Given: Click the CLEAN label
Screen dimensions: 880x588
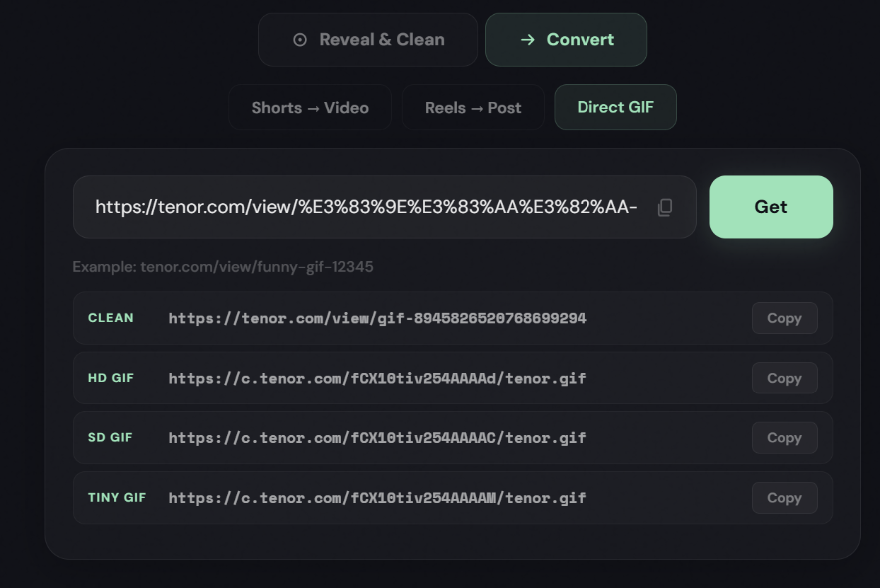Looking at the screenshot, I should (110, 318).
